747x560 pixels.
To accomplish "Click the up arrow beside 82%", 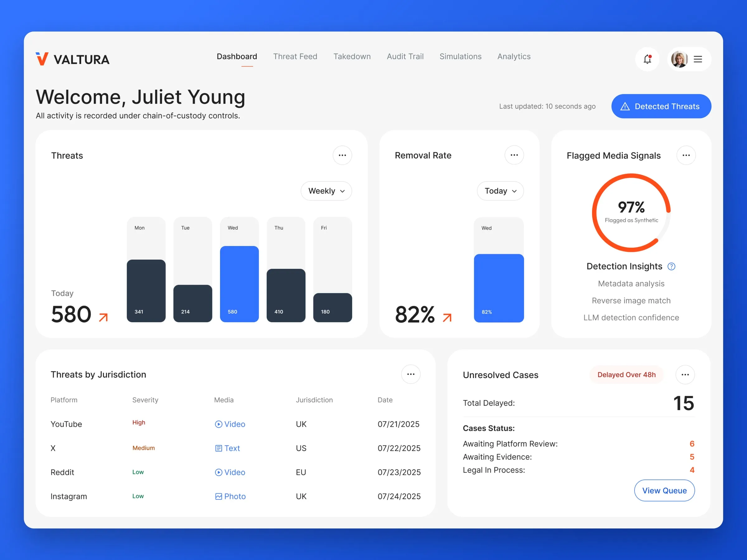I will click(x=447, y=317).
